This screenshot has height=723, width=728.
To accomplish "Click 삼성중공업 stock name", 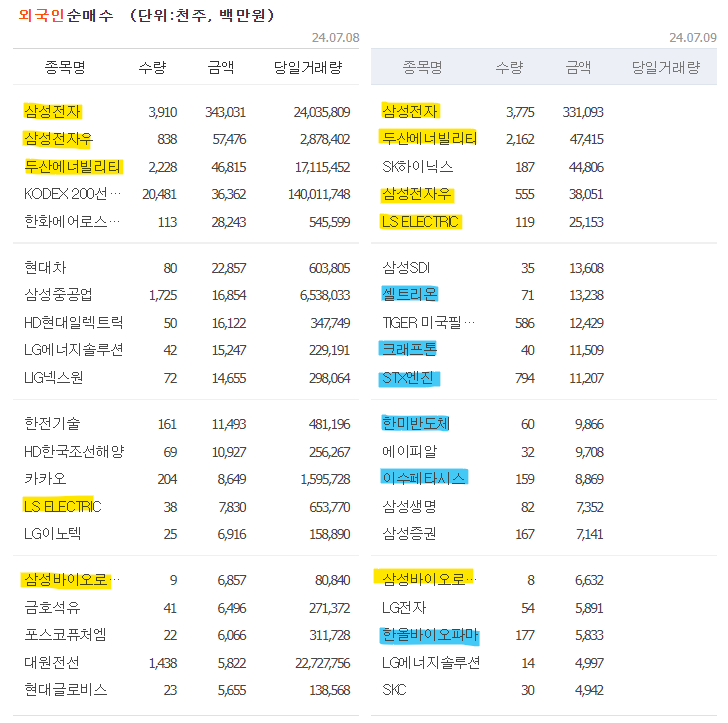I will click(x=58, y=295).
